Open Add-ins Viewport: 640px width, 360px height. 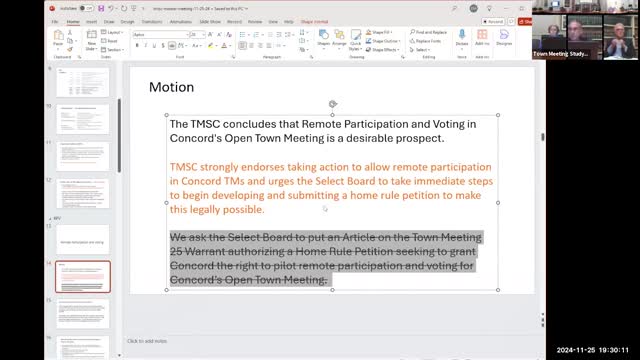point(482,38)
